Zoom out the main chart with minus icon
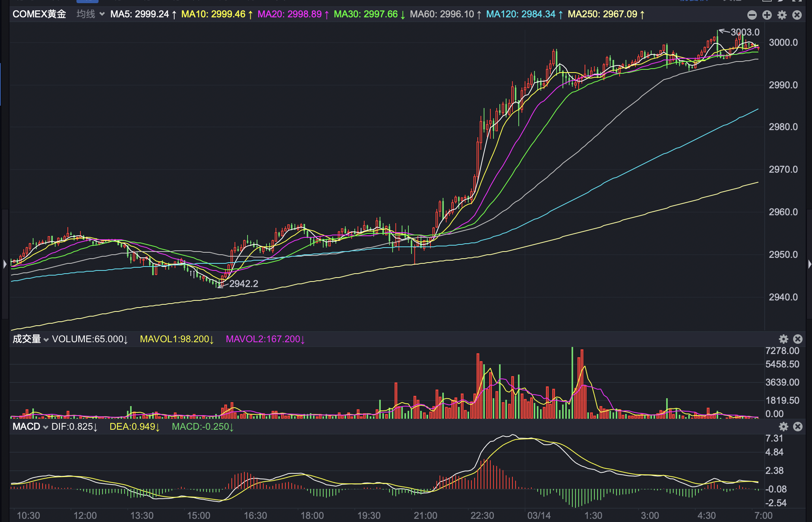 tap(752, 15)
